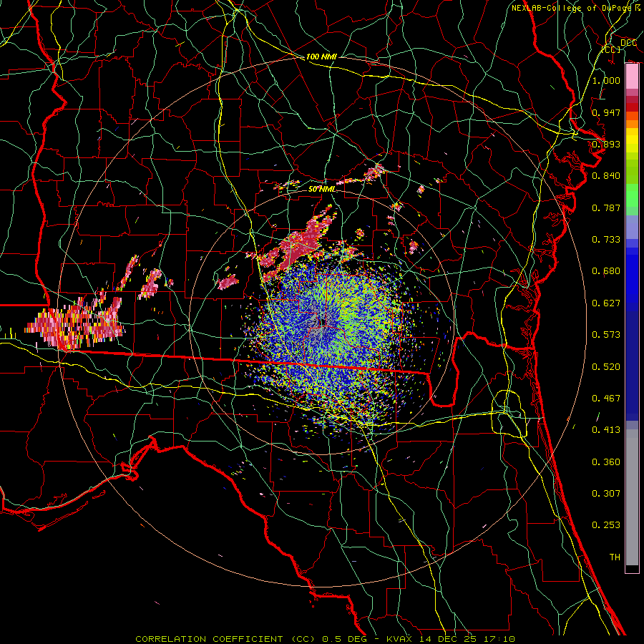Image resolution: width=644 pixels, height=644 pixels.
Task: Click the TH label on the scale
Action: (615, 557)
